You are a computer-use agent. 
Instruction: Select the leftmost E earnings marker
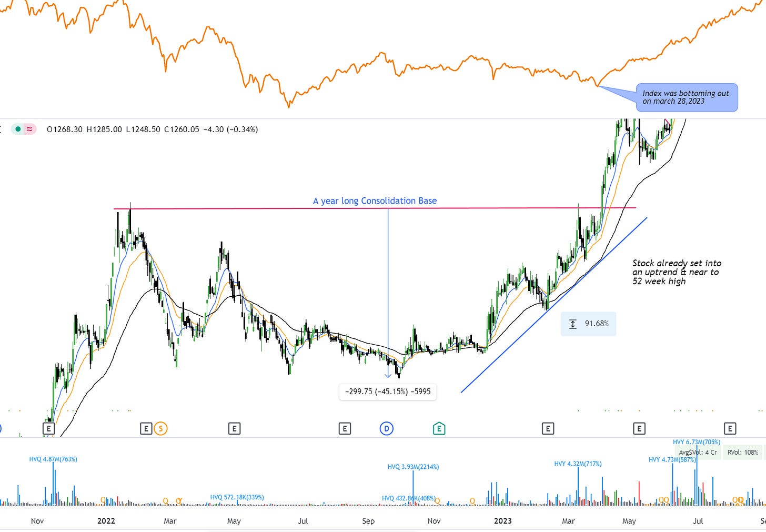[48, 429]
